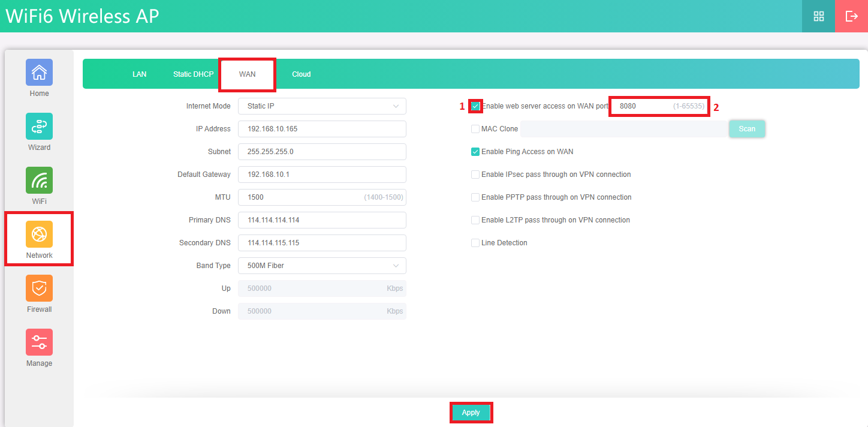Enable IPsec pass through checkbox

coord(475,175)
